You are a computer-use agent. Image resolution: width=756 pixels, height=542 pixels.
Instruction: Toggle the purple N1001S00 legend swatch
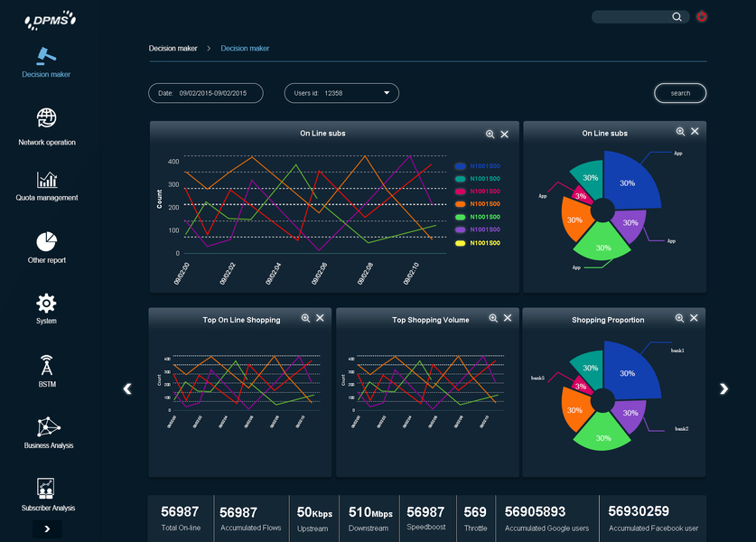pos(461,229)
